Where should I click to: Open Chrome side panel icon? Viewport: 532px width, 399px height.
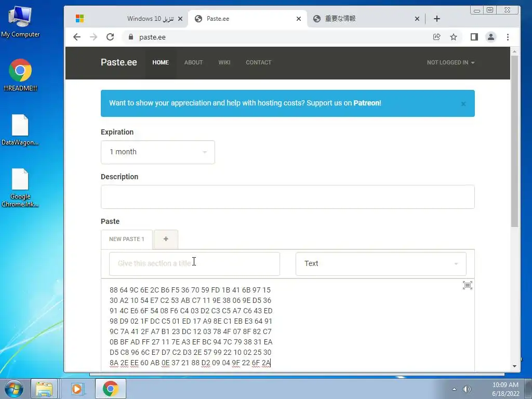click(x=474, y=37)
